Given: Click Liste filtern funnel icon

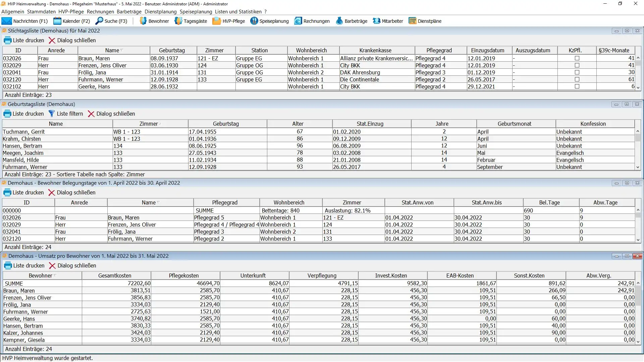Looking at the screenshot, I should [x=51, y=114].
